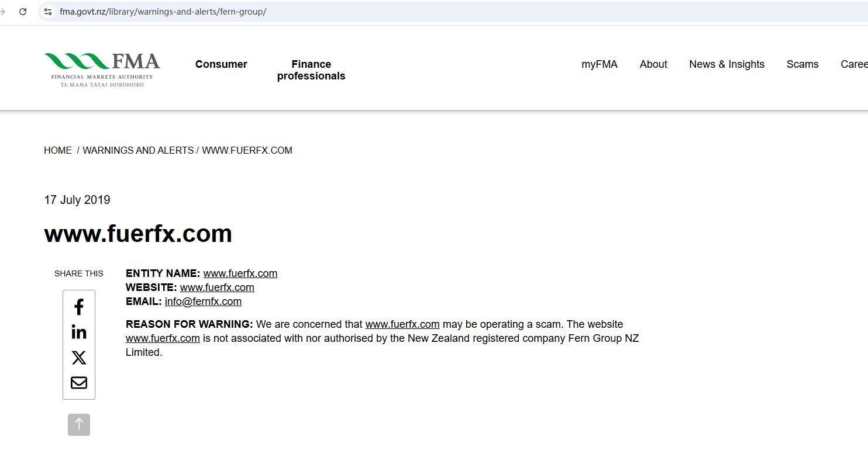The height and width of the screenshot is (454, 868).
Task: Navigate to the Scams page
Action: (x=802, y=64)
